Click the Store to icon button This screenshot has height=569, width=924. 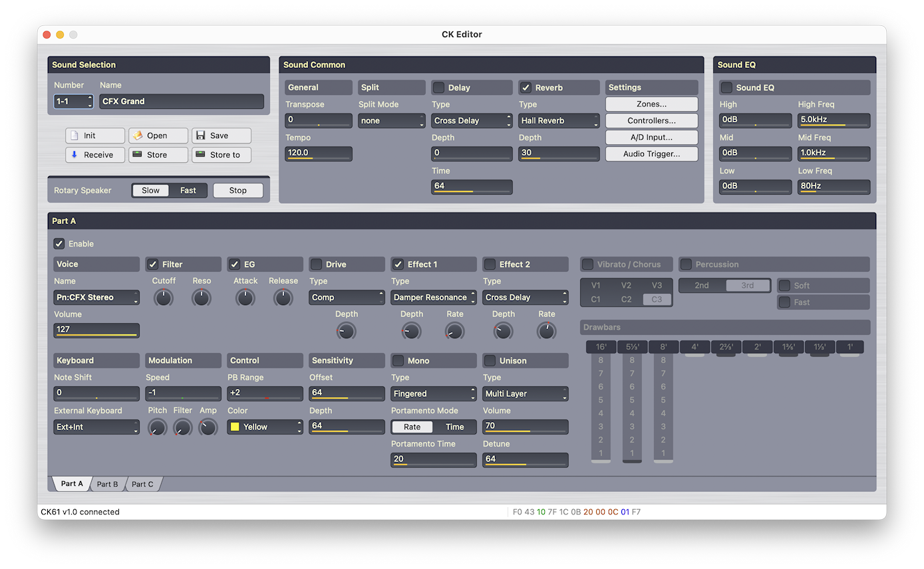(222, 155)
